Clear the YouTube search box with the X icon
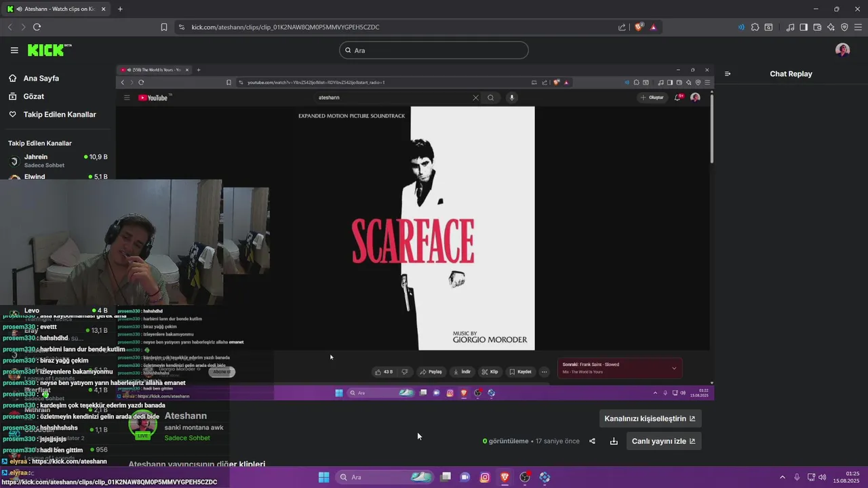Viewport: 868px width, 488px height. [x=475, y=98]
